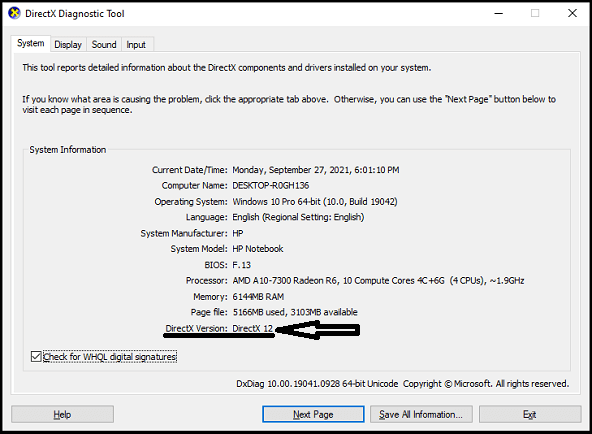
Task: Switch to the Display tab
Action: [68, 45]
